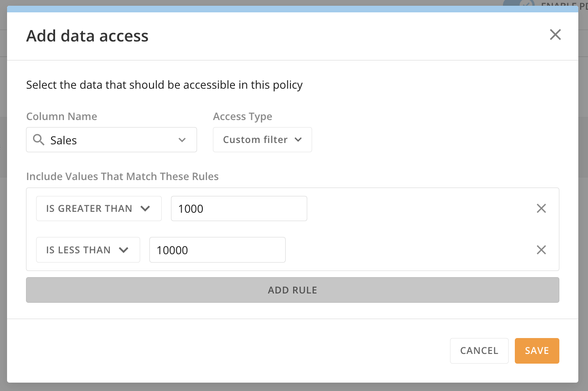Click the IS GREATER THAN dropdown arrow
This screenshot has height=391, width=588.
(145, 208)
